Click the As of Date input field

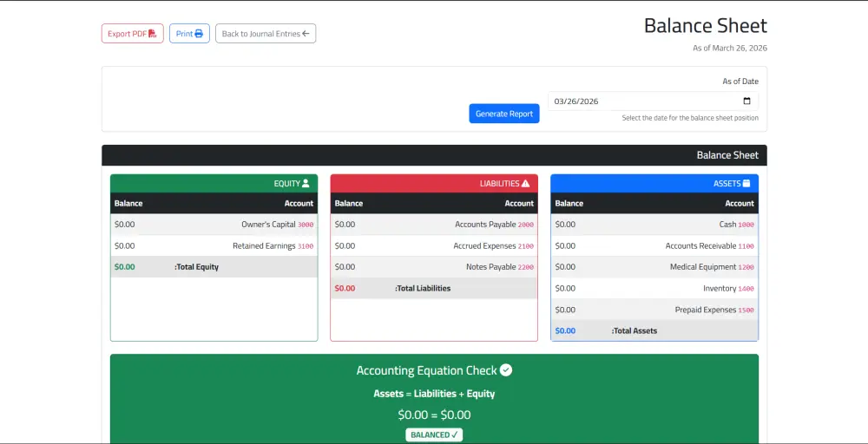654,101
